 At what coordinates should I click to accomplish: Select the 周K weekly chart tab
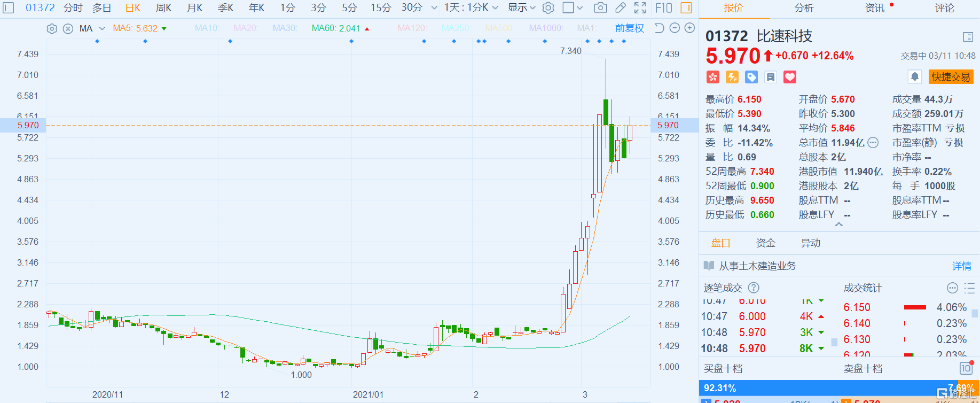[163, 7]
